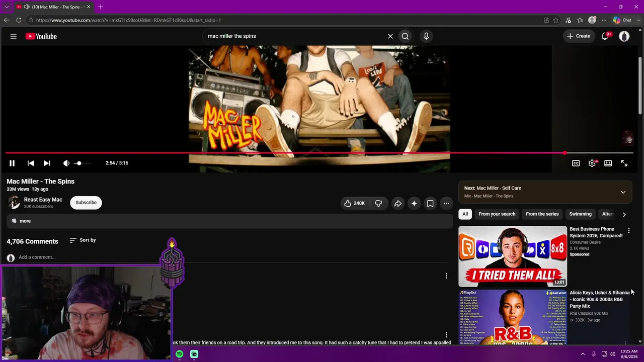Save the video with the bookmark icon
Screen dimensions: 644x362
(x=430, y=203)
